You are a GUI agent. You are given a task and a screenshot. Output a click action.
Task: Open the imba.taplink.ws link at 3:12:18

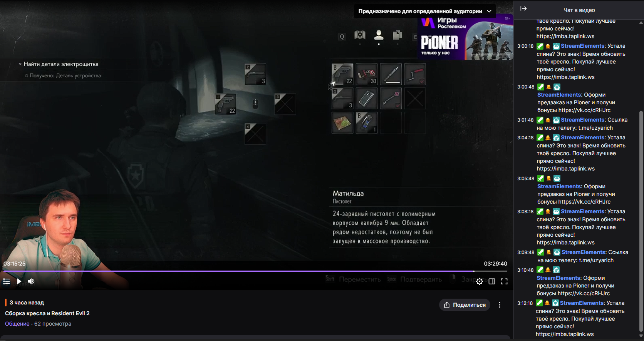coord(565,334)
